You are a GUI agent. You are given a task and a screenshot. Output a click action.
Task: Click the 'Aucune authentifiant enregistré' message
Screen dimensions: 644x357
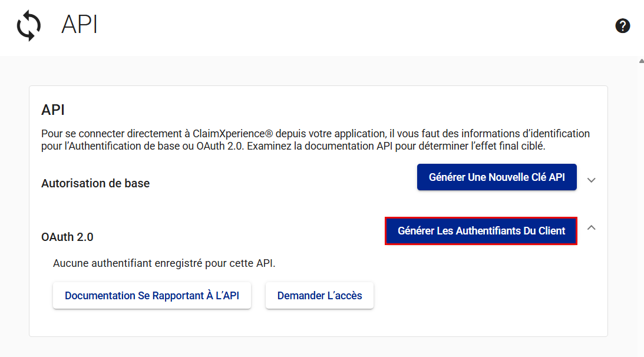[x=164, y=263]
